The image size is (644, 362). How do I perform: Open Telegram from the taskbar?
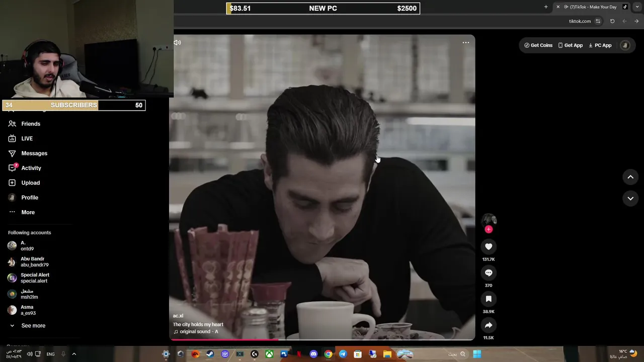[x=343, y=354]
